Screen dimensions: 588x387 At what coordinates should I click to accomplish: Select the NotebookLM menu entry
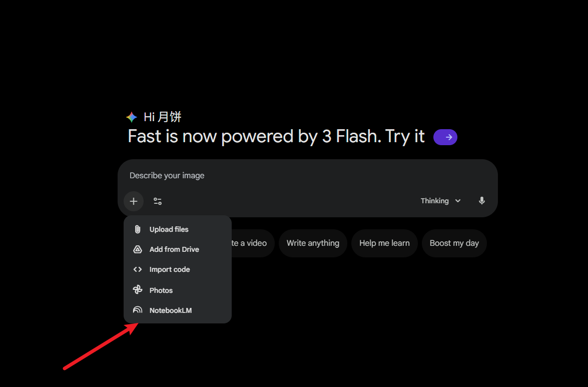coord(170,310)
